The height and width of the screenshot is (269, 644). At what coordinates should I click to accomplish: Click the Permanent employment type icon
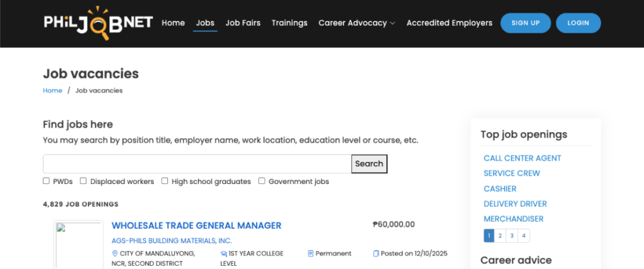311,253
